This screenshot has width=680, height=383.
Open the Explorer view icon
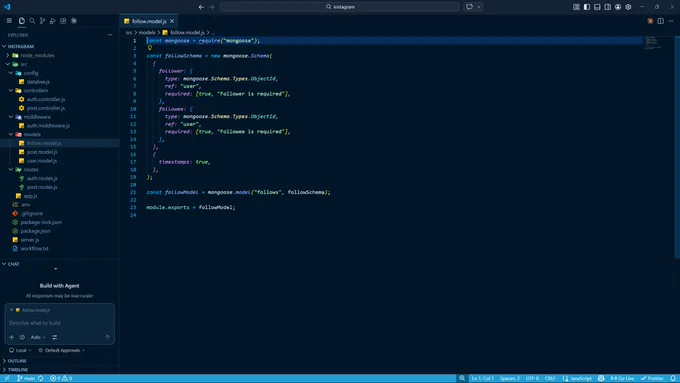pos(22,20)
